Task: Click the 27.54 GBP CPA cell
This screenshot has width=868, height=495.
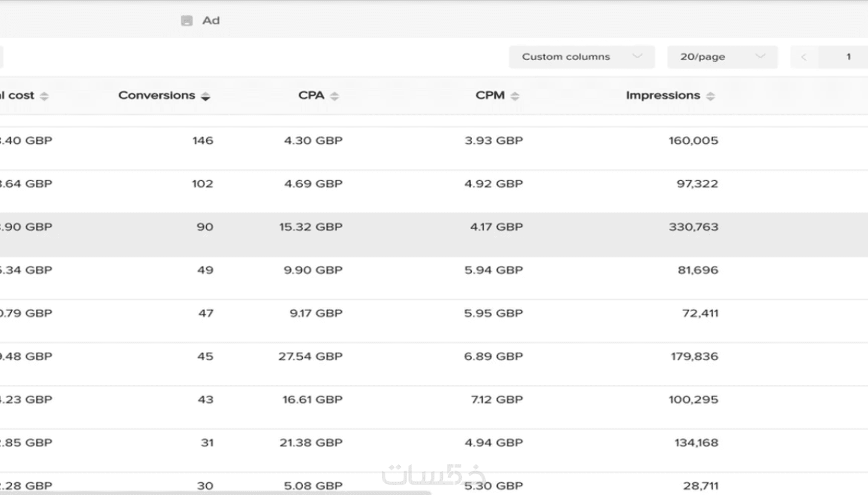Action: click(x=310, y=356)
